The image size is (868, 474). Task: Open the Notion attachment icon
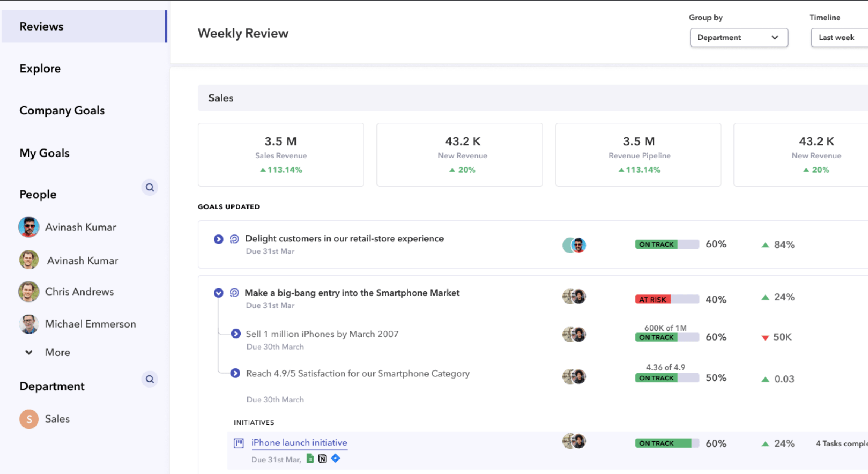(x=322, y=459)
